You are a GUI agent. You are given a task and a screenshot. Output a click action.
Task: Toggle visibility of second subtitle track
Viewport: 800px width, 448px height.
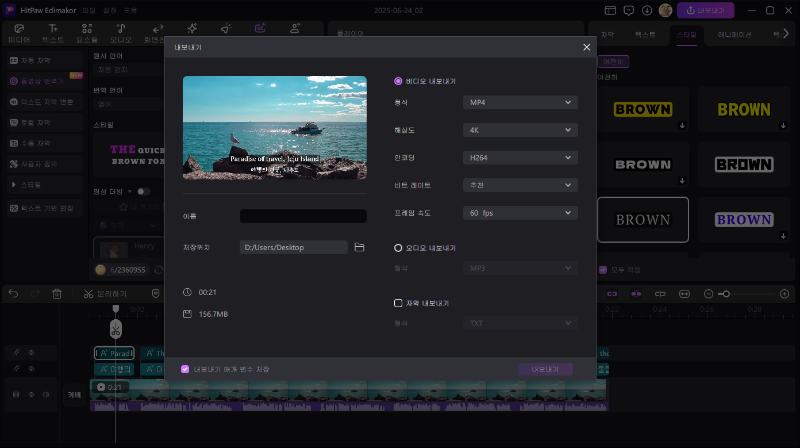(31, 368)
